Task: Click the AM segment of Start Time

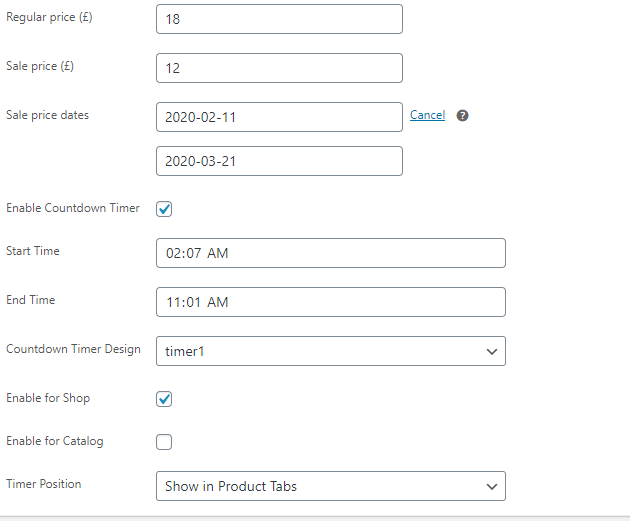Action: pos(217,254)
